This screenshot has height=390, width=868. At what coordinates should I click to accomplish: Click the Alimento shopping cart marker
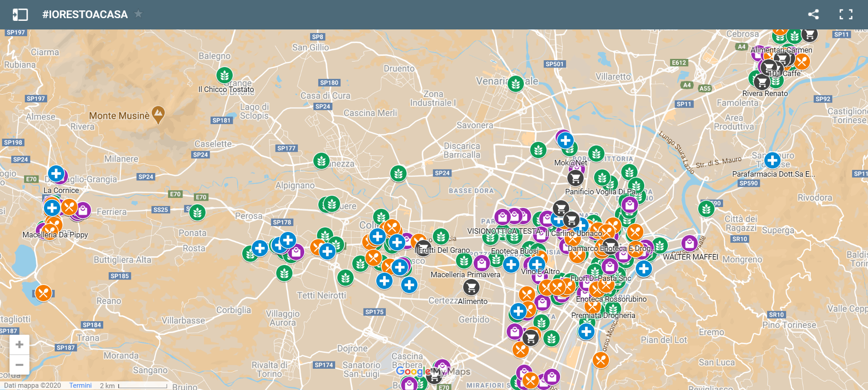pos(471,287)
